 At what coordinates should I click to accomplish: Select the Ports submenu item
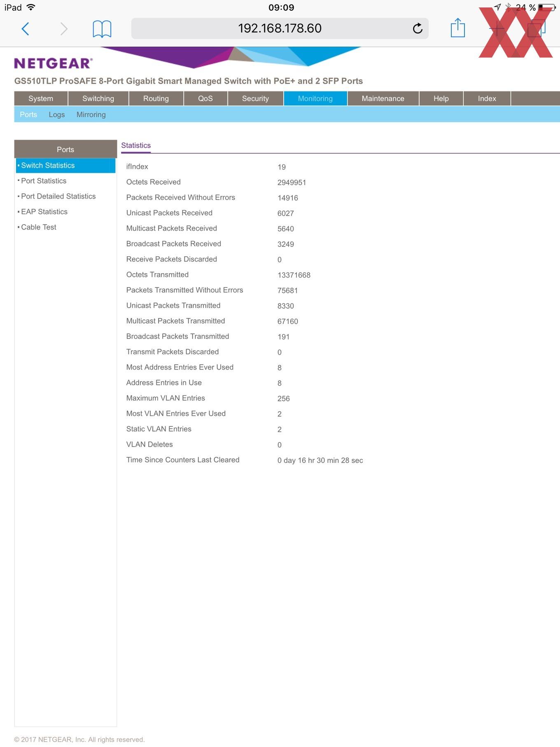click(x=28, y=115)
